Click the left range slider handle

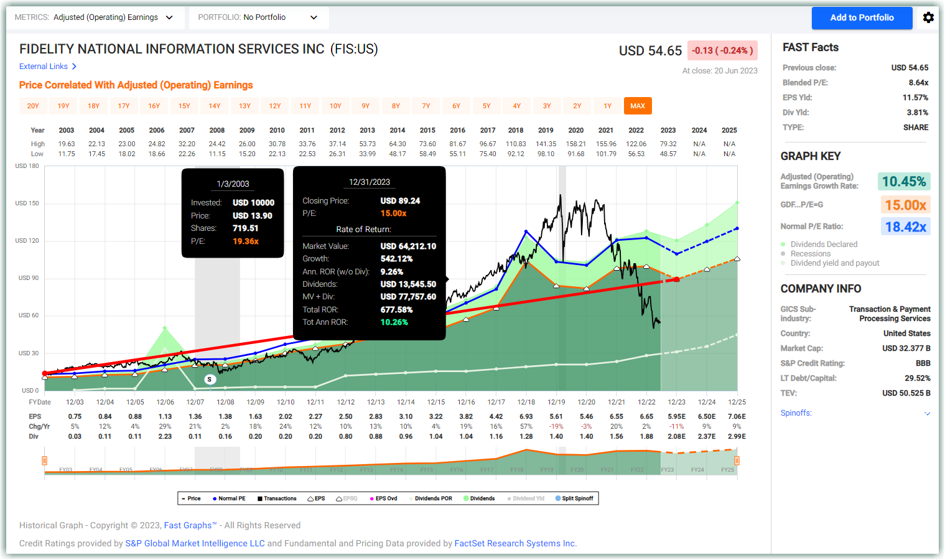point(44,460)
